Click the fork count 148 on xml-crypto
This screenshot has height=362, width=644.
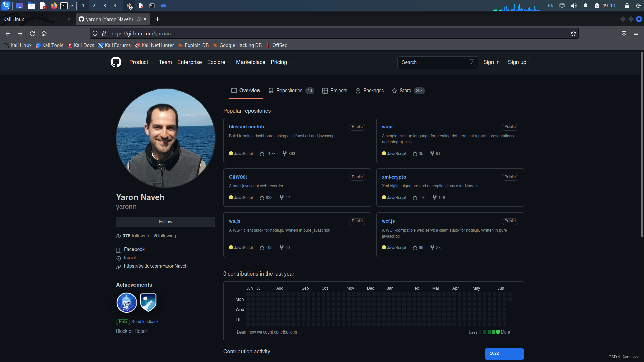click(439, 198)
